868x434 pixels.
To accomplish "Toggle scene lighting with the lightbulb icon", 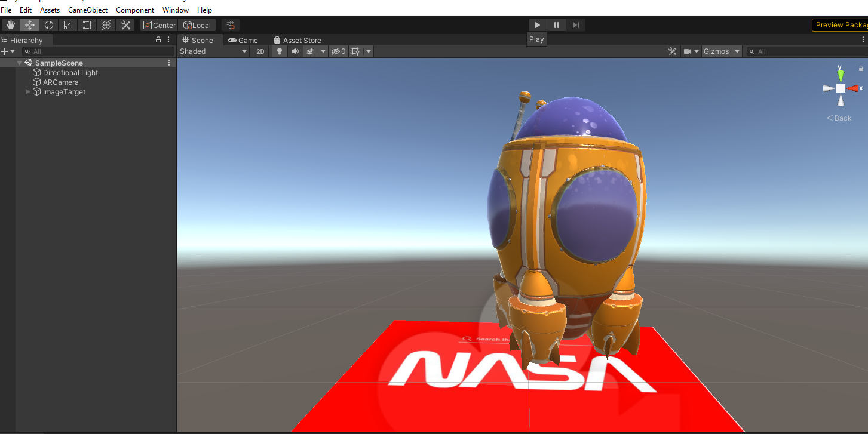I will tap(279, 51).
